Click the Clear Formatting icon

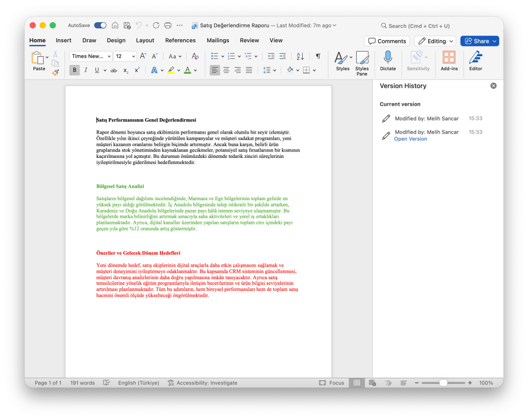click(x=195, y=56)
